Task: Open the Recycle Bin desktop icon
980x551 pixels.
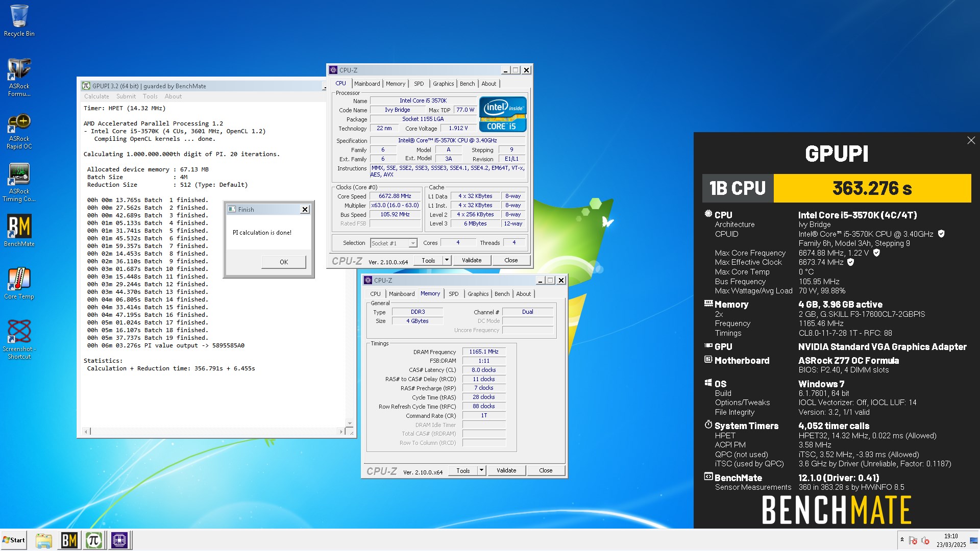Action: (19, 21)
